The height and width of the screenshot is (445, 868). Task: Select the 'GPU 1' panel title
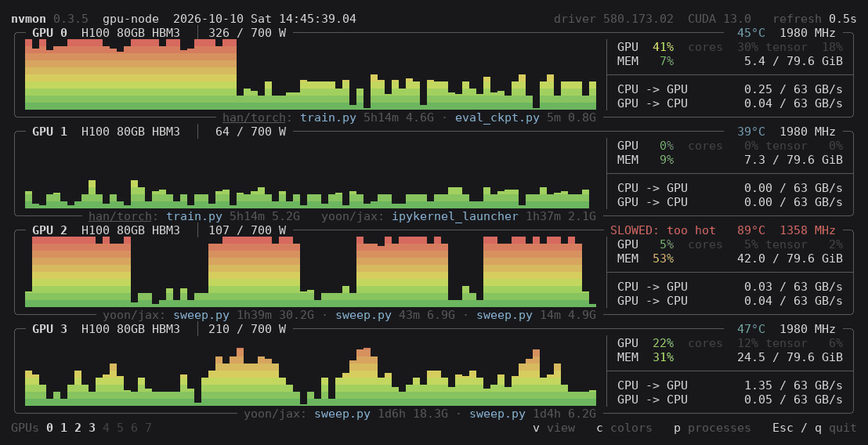click(x=50, y=131)
